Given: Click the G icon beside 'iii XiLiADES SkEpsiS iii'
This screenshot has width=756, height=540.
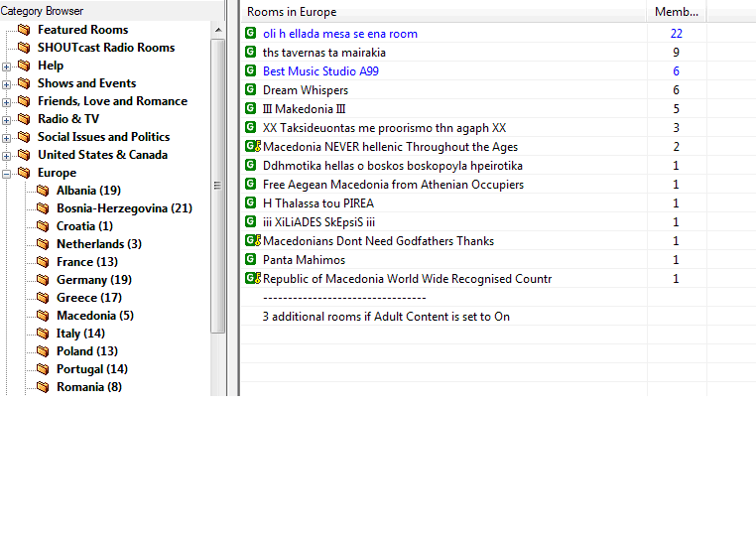Looking at the screenshot, I should (x=250, y=221).
